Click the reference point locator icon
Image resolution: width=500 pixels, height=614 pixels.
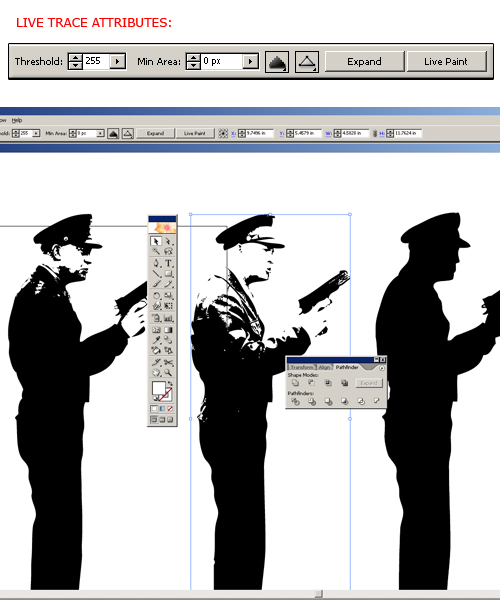223,134
